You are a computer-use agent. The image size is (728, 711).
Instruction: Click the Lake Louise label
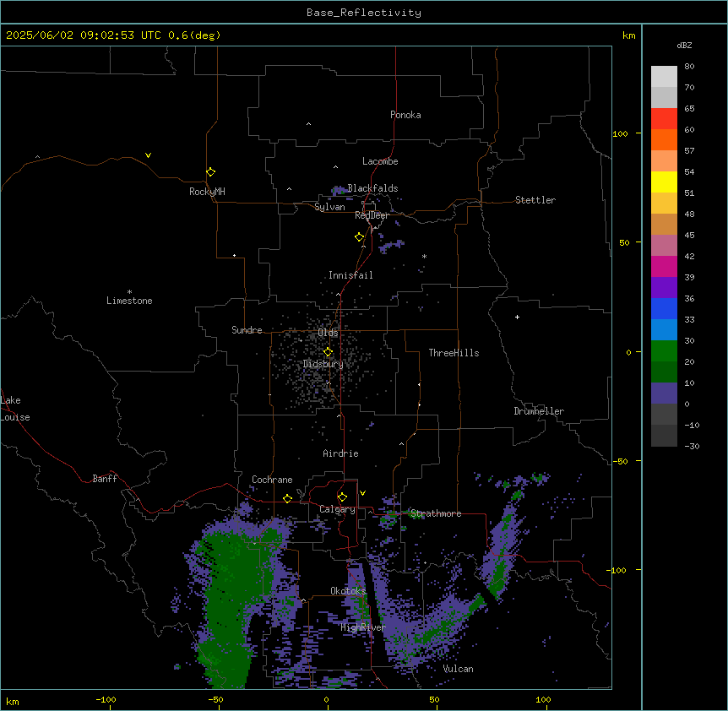tap(15, 409)
